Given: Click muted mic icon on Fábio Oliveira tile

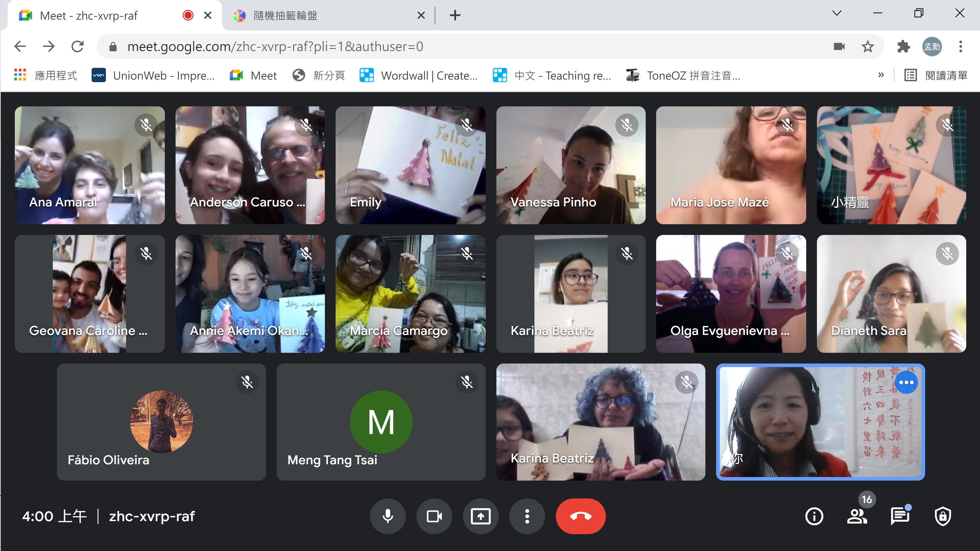Looking at the screenshot, I should click(247, 382).
